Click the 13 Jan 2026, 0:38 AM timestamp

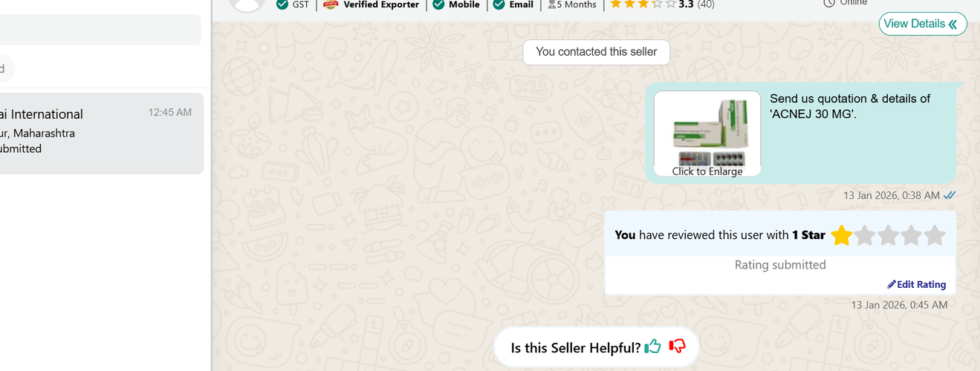click(x=892, y=195)
